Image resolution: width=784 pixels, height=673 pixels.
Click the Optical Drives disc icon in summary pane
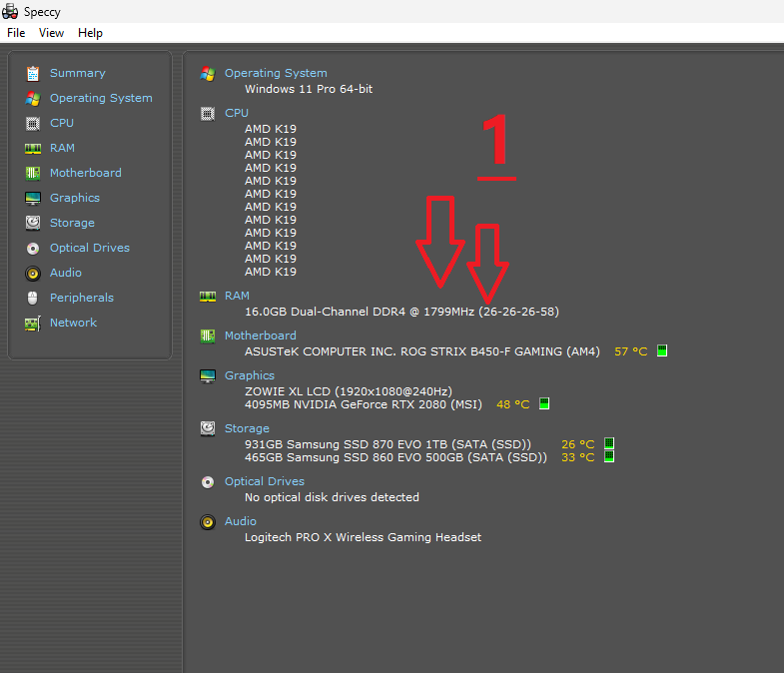pos(208,482)
